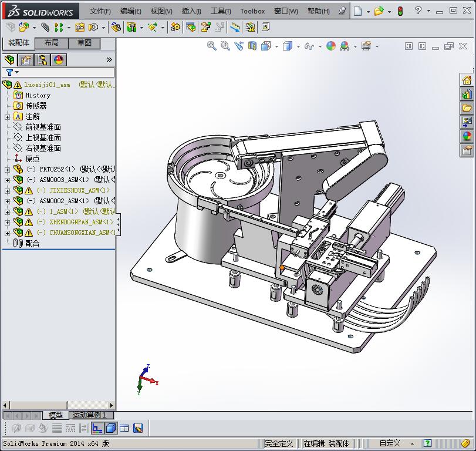Switch to the 运动算例1 tab
Image resolution: width=476 pixels, height=451 pixels.
point(89,415)
